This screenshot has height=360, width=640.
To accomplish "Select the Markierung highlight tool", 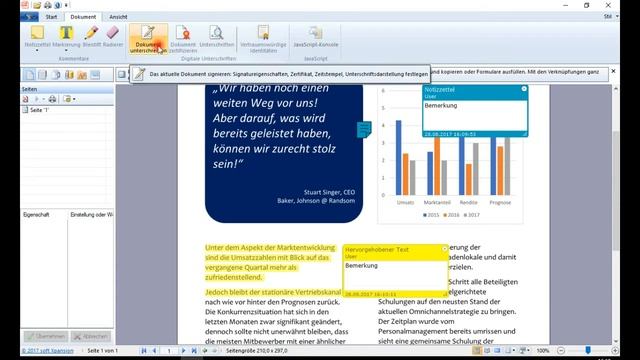I will tap(66, 37).
